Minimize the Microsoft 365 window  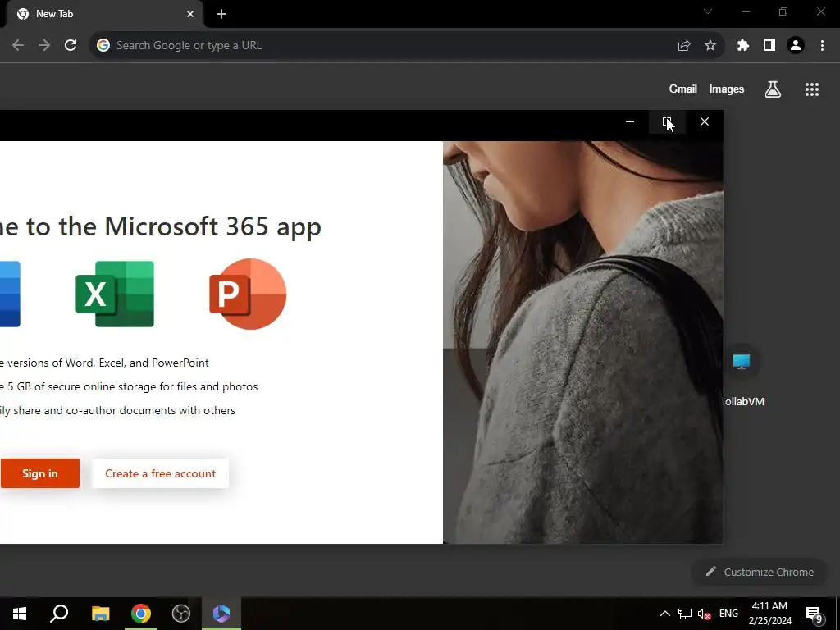click(630, 122)
